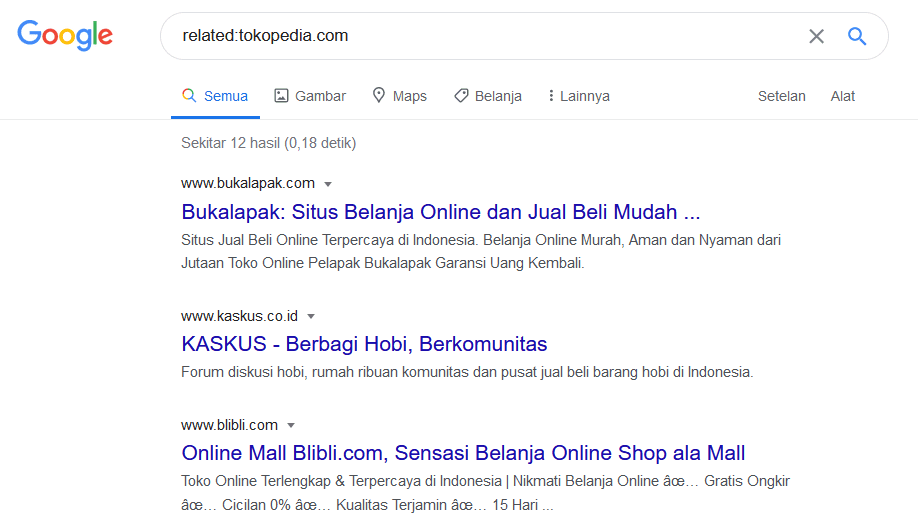The height and width of the screenshot is (532, 918).
Task: Switch to the Maps tab
Action: tap(400, 96)
